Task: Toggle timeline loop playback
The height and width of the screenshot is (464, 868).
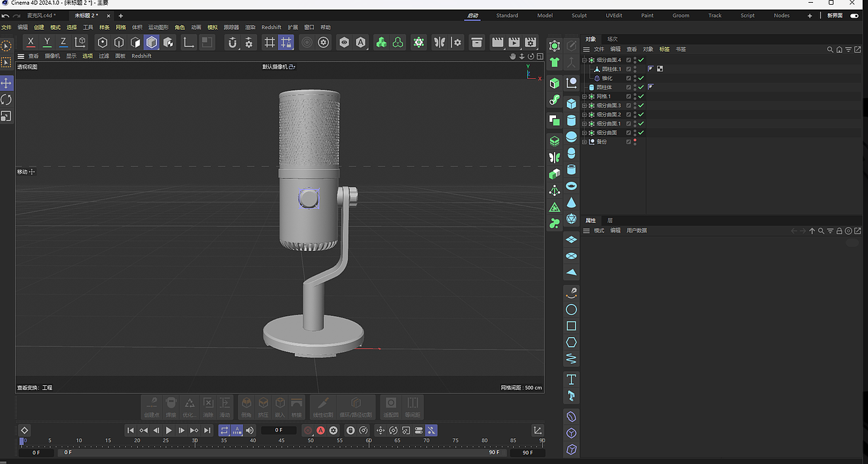Action: click(x=224, y=430)
